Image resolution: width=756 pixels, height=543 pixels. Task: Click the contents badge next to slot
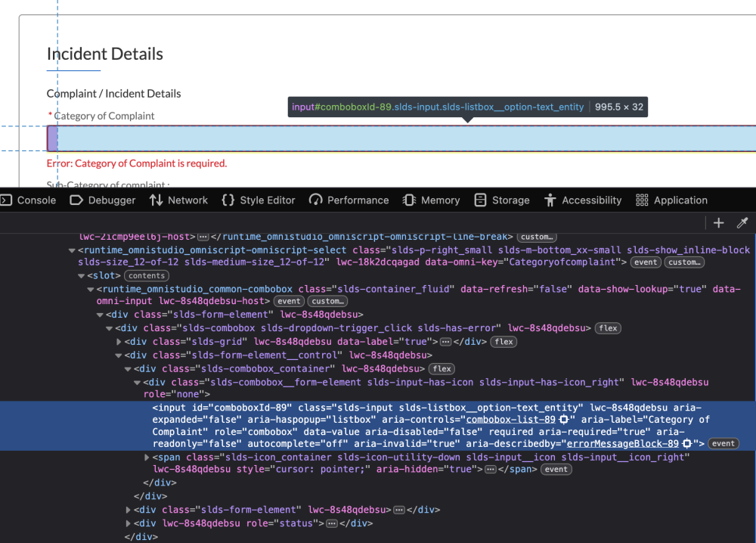(147, 276)
